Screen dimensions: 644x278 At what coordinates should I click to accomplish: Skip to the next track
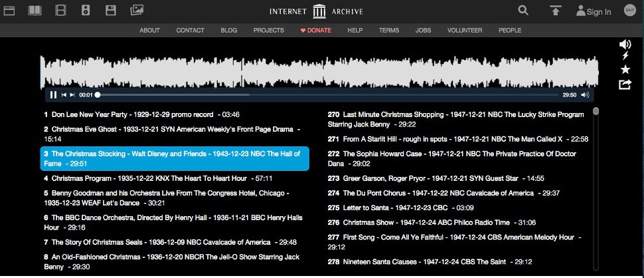pos(72,95)
